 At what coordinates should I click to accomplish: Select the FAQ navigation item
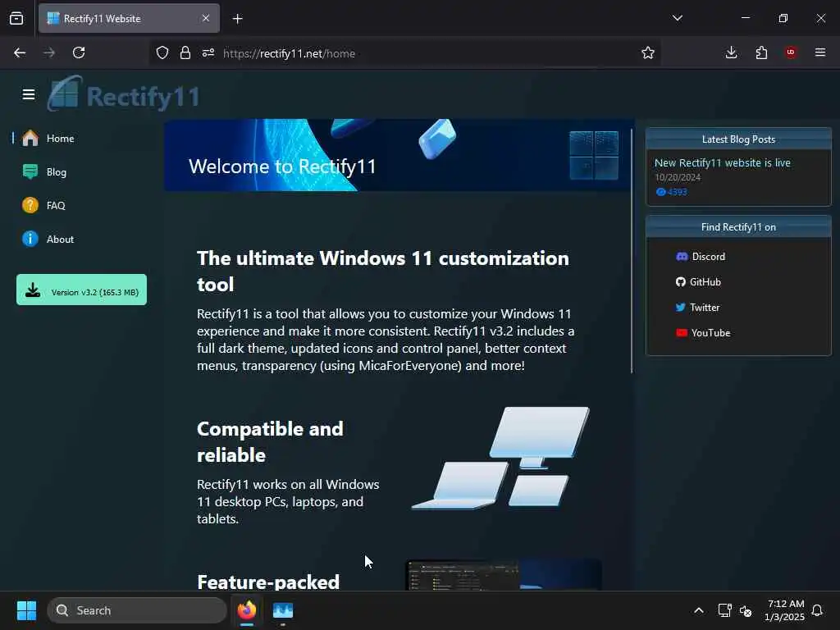point(80,205)
